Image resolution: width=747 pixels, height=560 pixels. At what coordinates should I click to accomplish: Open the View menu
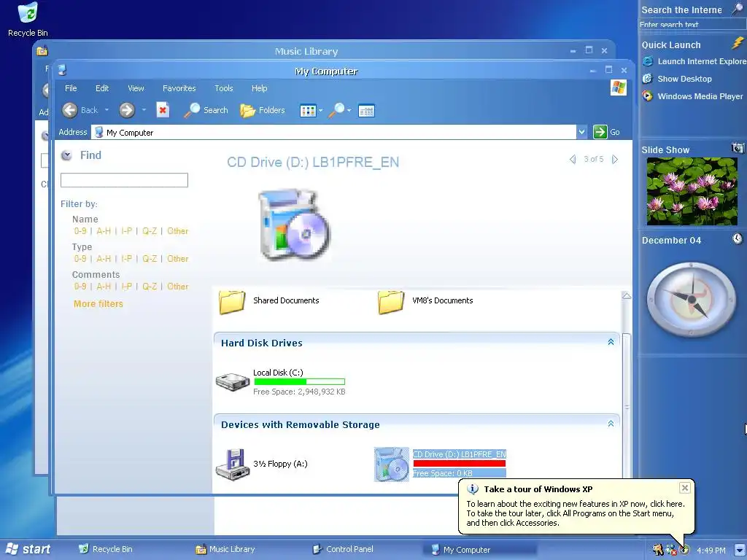136,88
